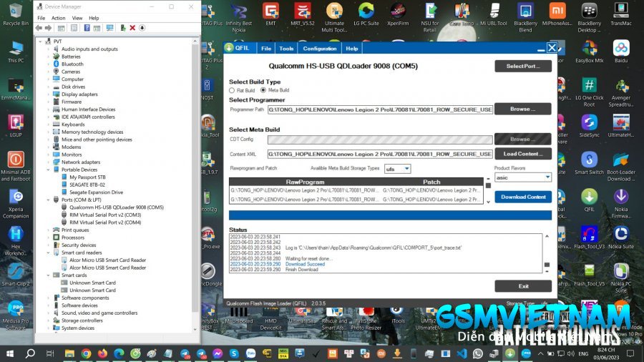Open Nokia Suite desktop icon

pos(621,238)
